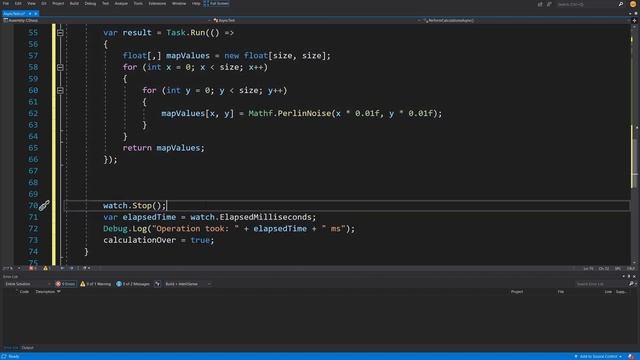Click the screwdriver quick actions icon at line 70
Image resolution: width=640 pixels, height=360 pixels.
coord(44,205)
